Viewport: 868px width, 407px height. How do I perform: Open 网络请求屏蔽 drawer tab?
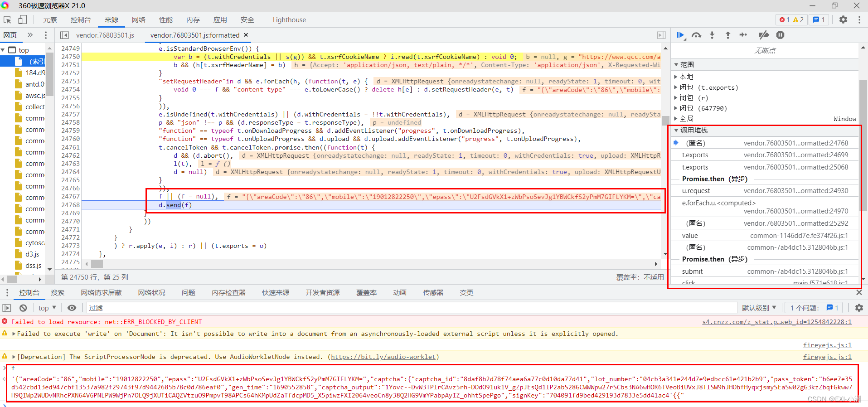tap(101, 293)
